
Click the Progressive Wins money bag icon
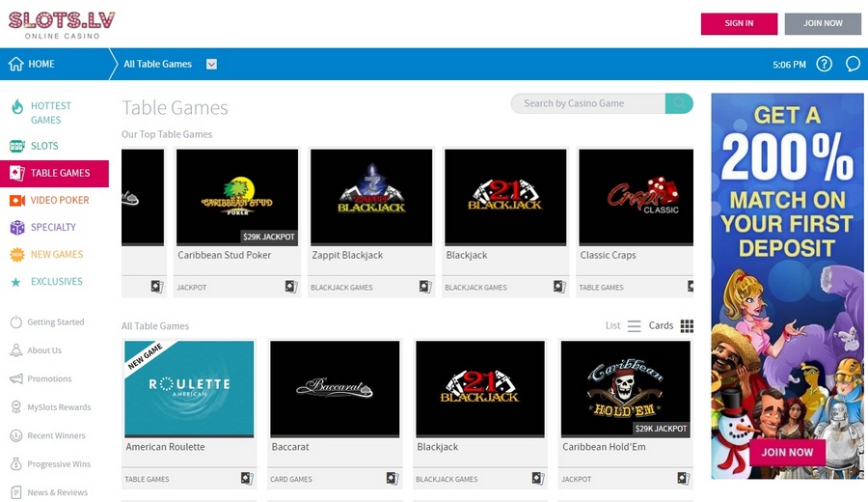tap(16, 463)
